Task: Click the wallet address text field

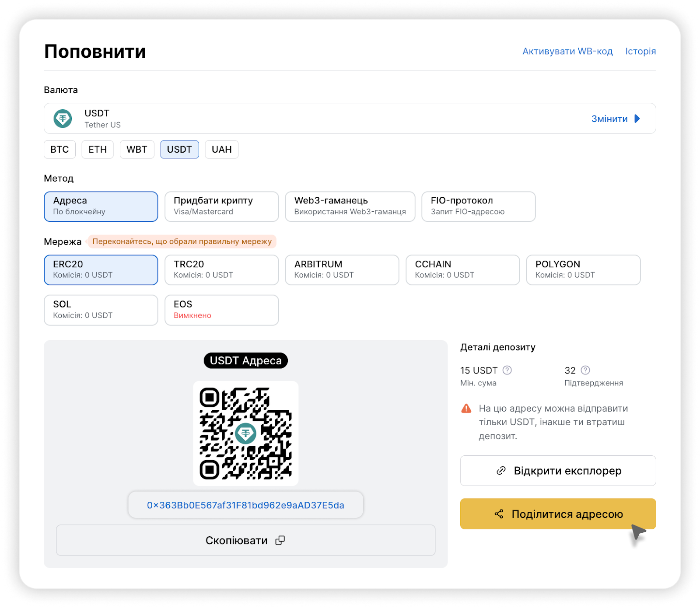Action: pyautogui.click(x=245, y=505)
